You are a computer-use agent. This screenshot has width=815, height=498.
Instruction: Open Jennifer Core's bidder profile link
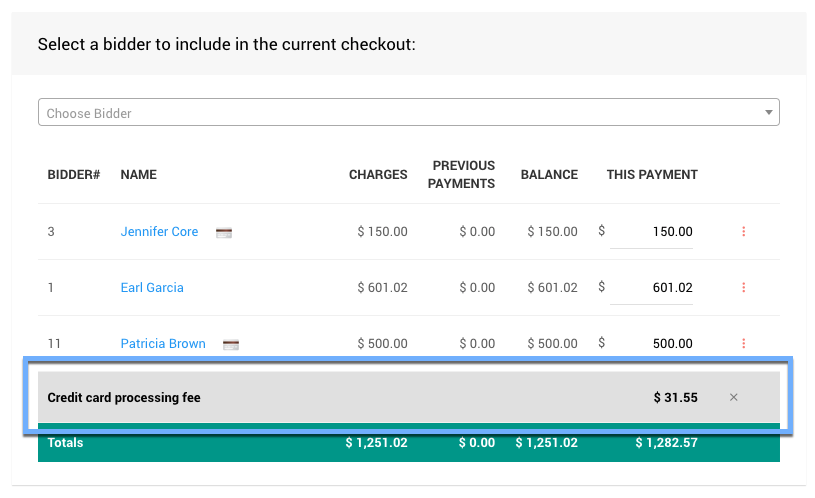pyautogui.click(x=159, y=232)
